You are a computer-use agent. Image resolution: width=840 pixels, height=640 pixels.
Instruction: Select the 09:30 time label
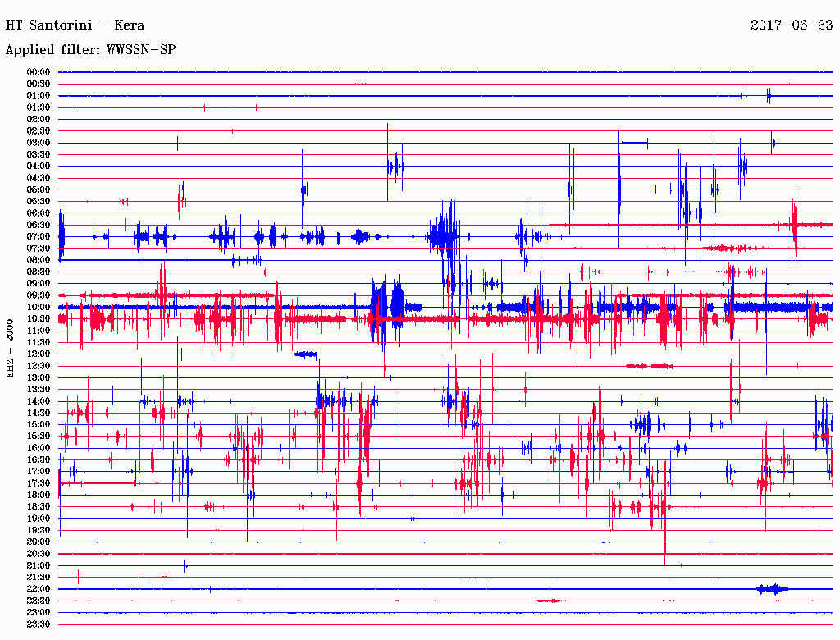(39, 295)
